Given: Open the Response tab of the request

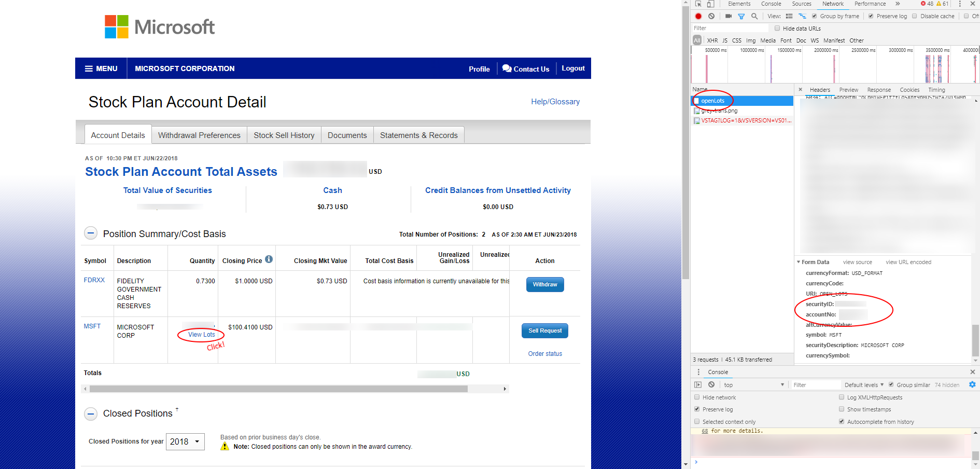Looking at the screenshot, I should coord(879,90).
